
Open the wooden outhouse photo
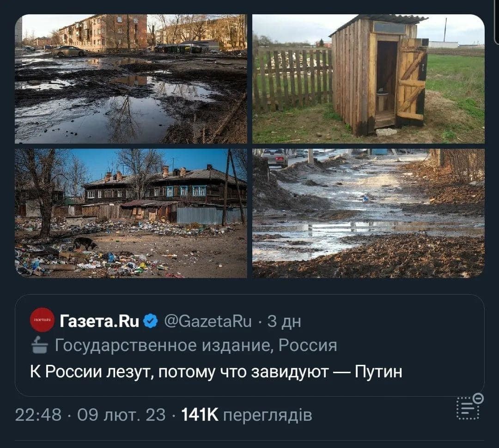click(x=369, y=79)
